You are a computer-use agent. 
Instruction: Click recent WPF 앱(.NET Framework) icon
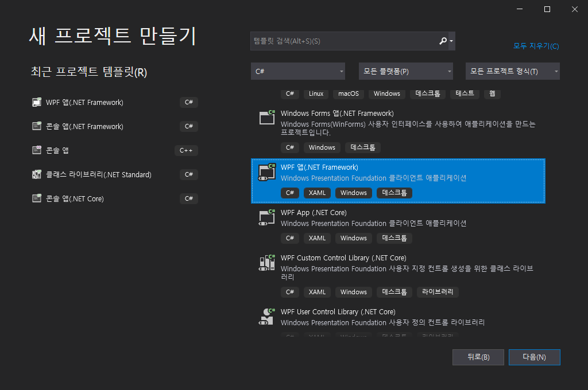coord(36,102)
